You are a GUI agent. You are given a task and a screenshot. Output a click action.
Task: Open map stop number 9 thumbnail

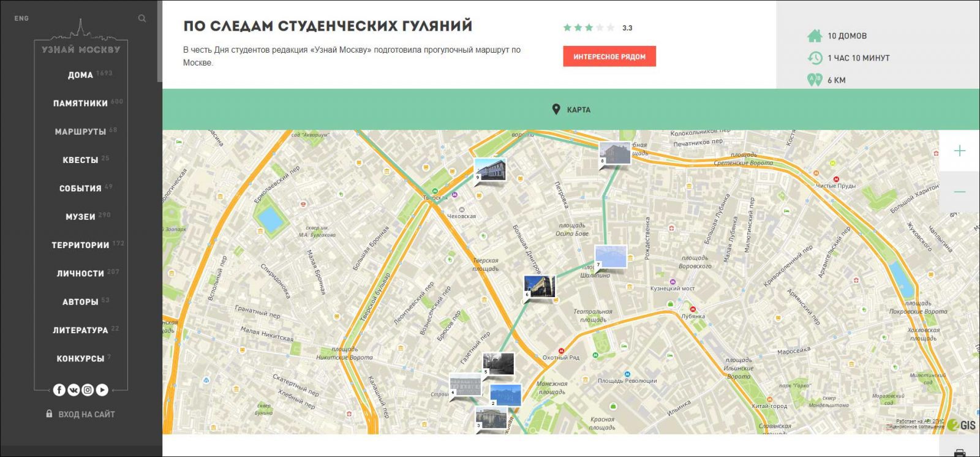[491, 170]
